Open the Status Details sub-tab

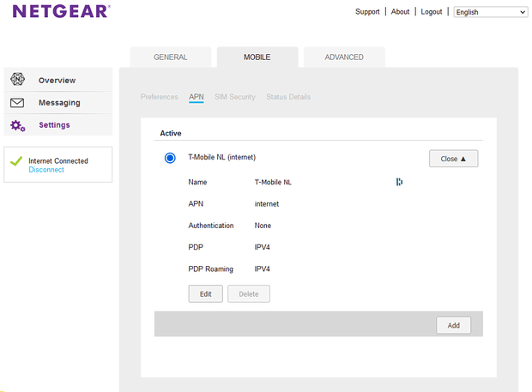point(288,97)
